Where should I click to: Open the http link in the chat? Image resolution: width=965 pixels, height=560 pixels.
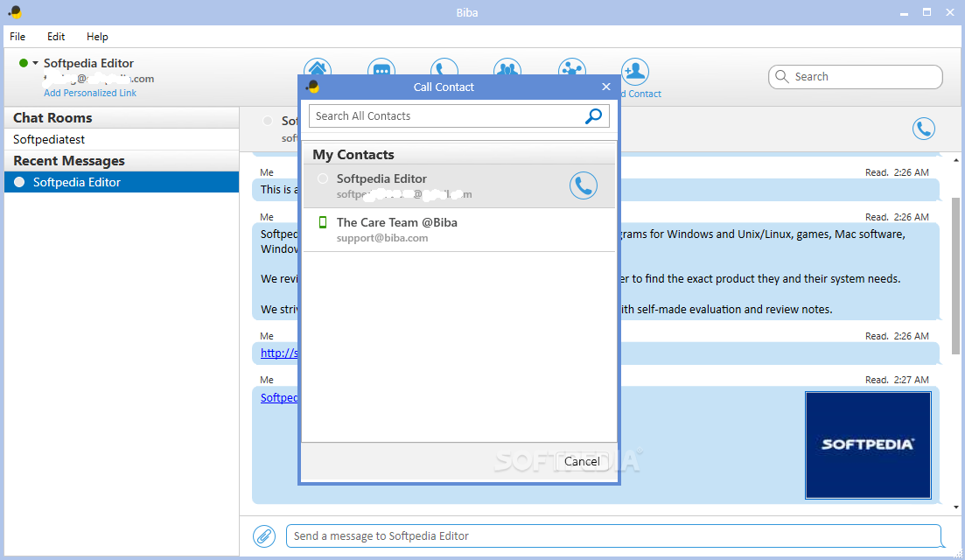coord(279,353)
